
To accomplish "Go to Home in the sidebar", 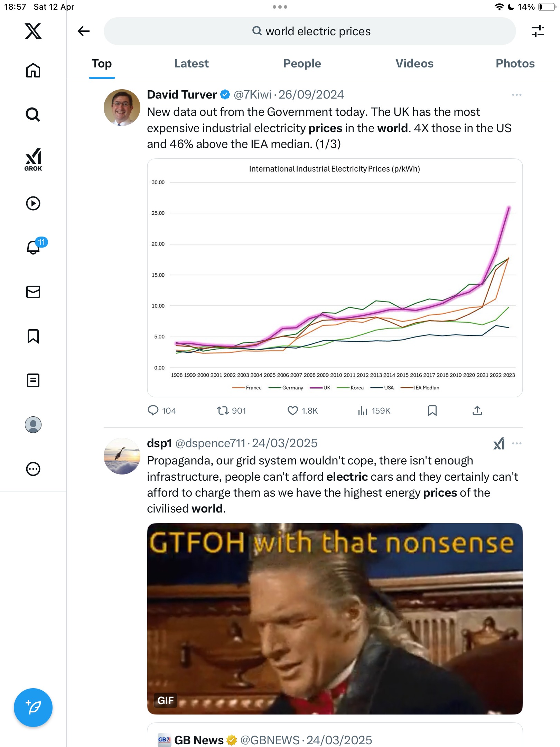I will (x=33, y=70).
